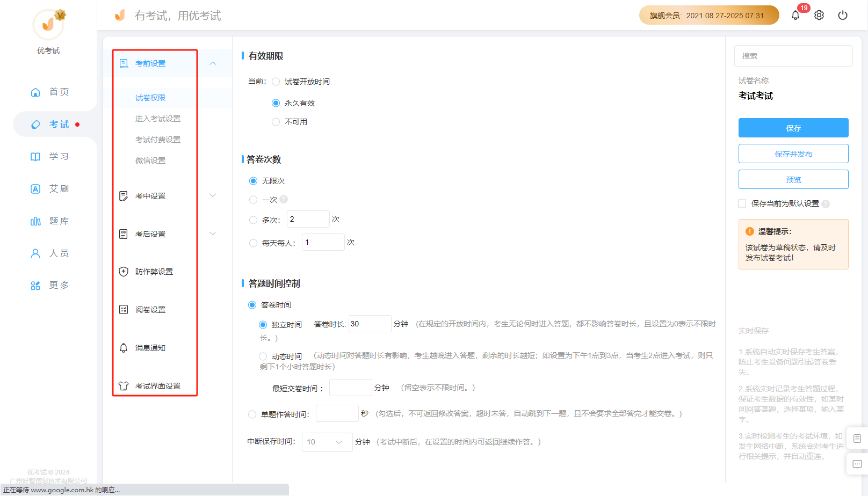Open 中断保存时间 dropdown

(327, 442)
